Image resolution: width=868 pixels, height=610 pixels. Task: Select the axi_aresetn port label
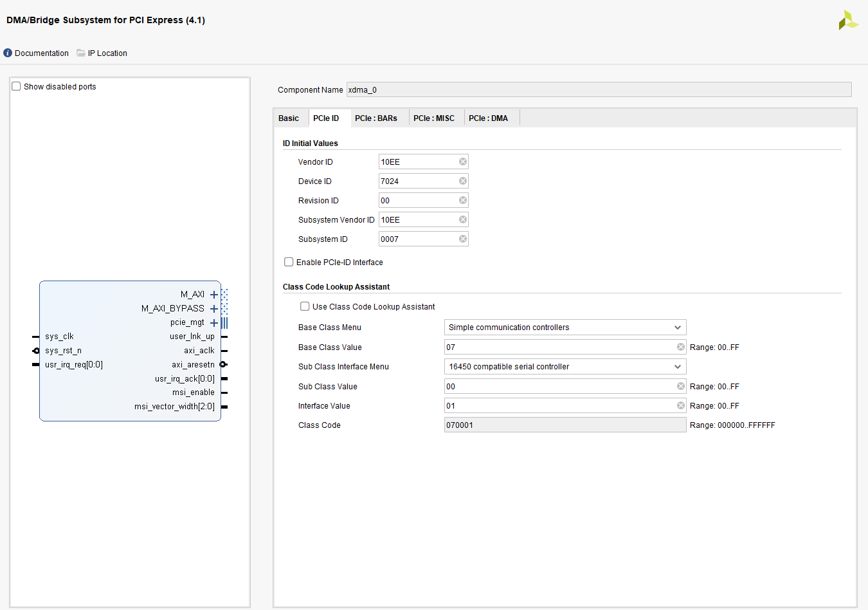coord(193,365)
